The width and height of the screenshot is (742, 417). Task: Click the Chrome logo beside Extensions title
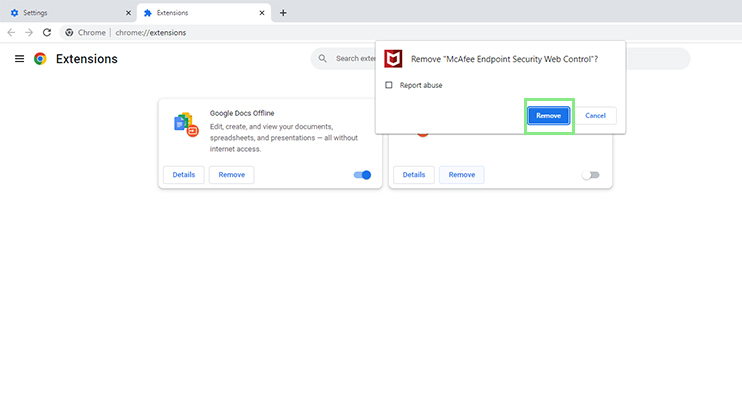pyautogui.click(x=40, y=59)
